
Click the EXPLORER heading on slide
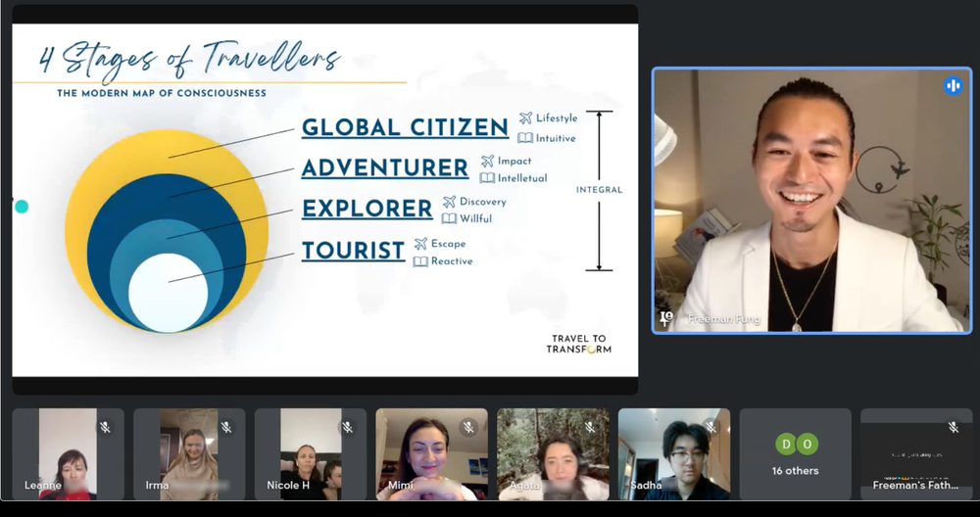[367, 210]
